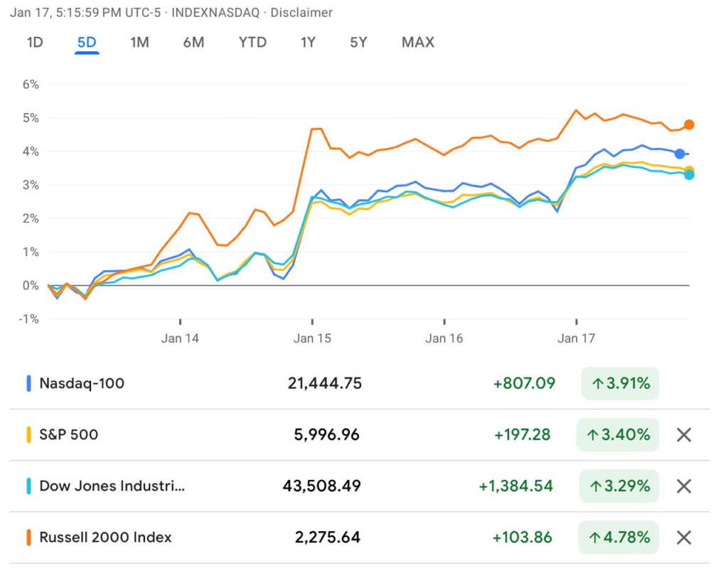Click the teal Dow Jones endpoint dot
The height and width of the screenshot is (571, 728).
coord(689,176)
